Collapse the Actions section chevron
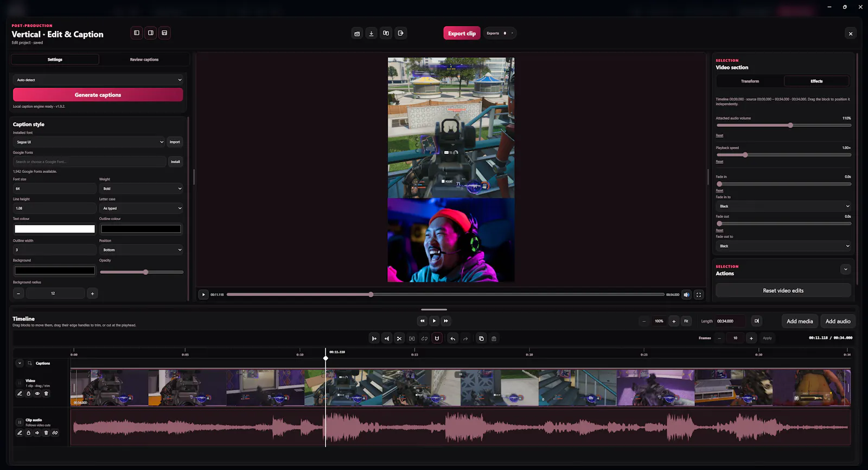 [845, 269]
